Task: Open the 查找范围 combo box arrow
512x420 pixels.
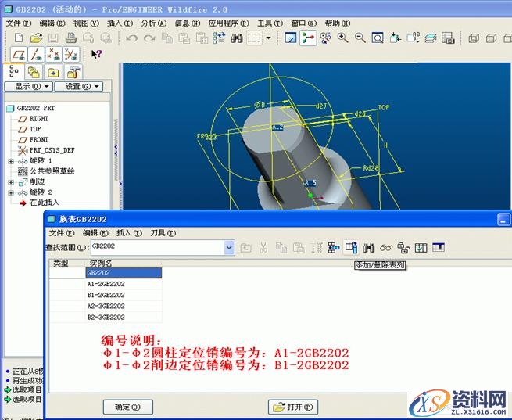Action: tap(229, 248)
